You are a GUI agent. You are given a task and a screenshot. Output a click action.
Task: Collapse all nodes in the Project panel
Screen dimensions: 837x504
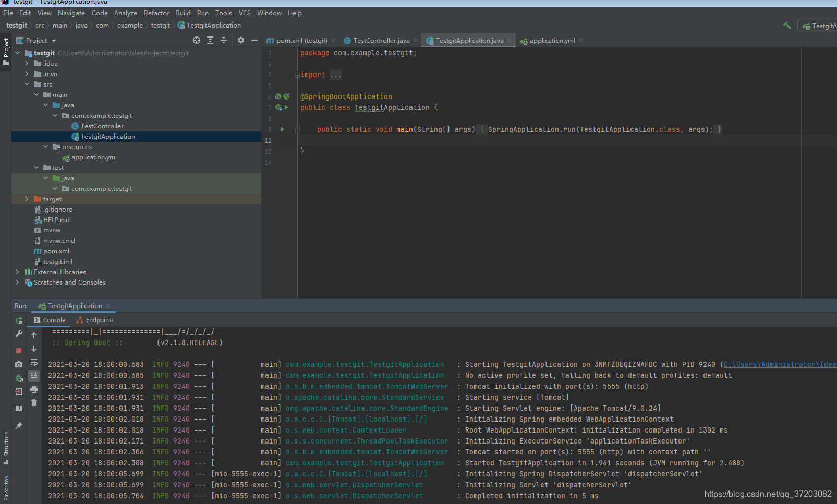click(224, 40)
